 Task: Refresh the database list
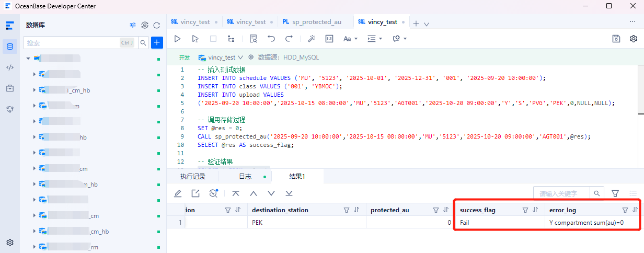(156, 25)
